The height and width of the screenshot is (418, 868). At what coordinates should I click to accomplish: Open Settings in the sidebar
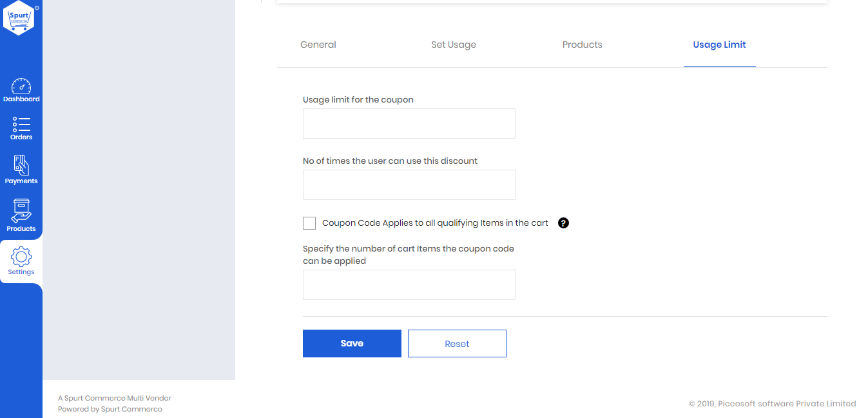click(21, 261)
